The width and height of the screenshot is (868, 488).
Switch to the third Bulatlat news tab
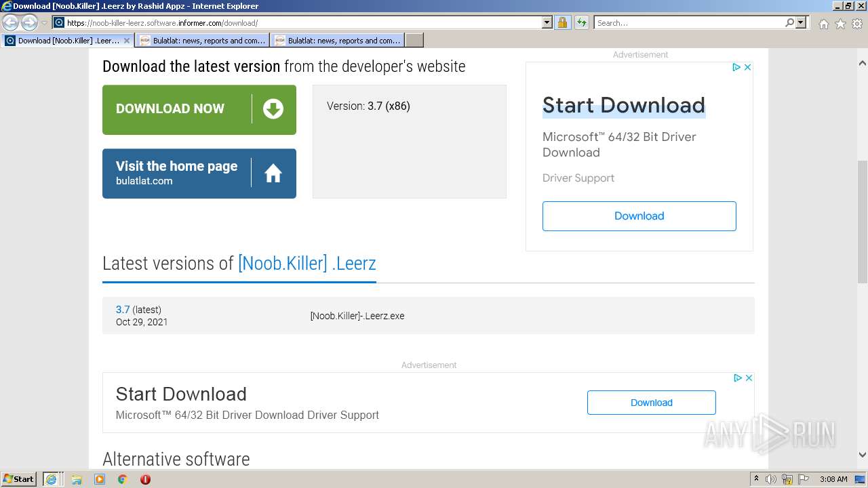coord(338,41)
